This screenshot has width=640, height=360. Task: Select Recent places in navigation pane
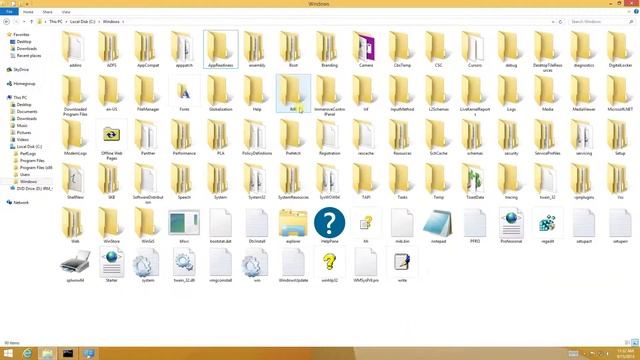[29, 56]
